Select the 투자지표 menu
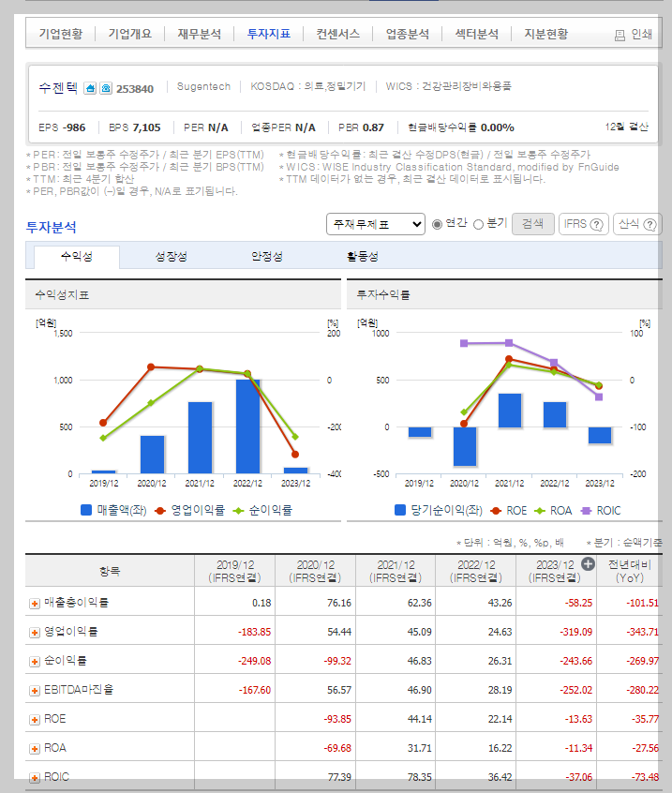672x793 pixels. (268, 34)
